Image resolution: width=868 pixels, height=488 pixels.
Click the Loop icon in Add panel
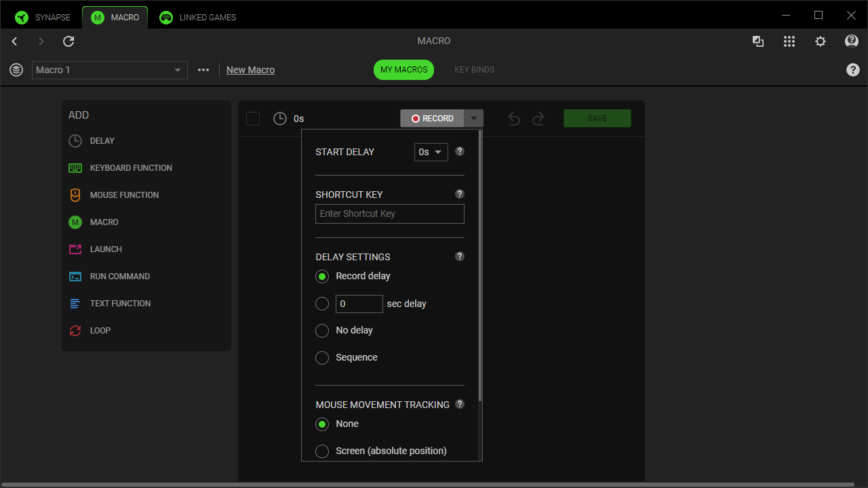[75, 331]
